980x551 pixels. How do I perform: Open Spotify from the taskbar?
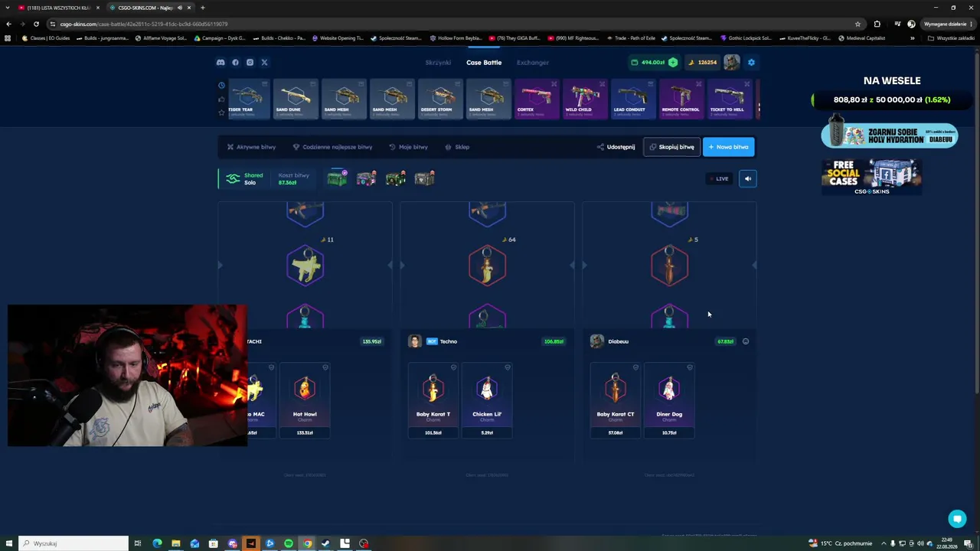(289, 543)
